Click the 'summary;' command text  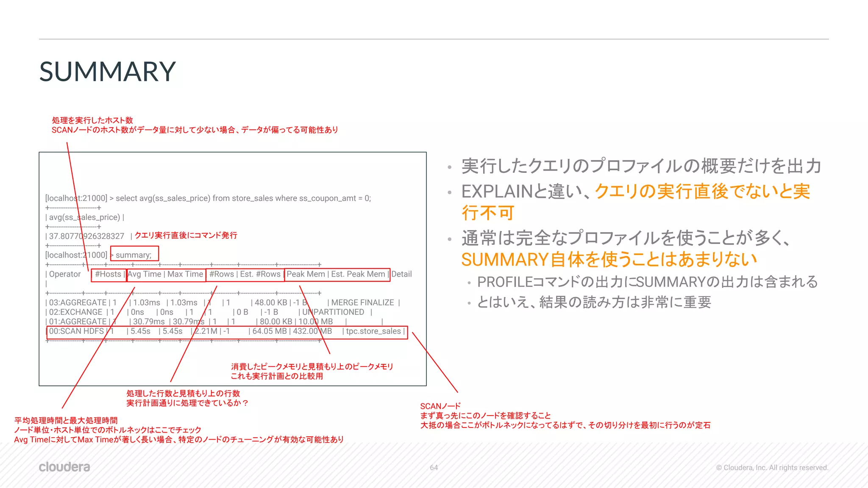point(134,255)
